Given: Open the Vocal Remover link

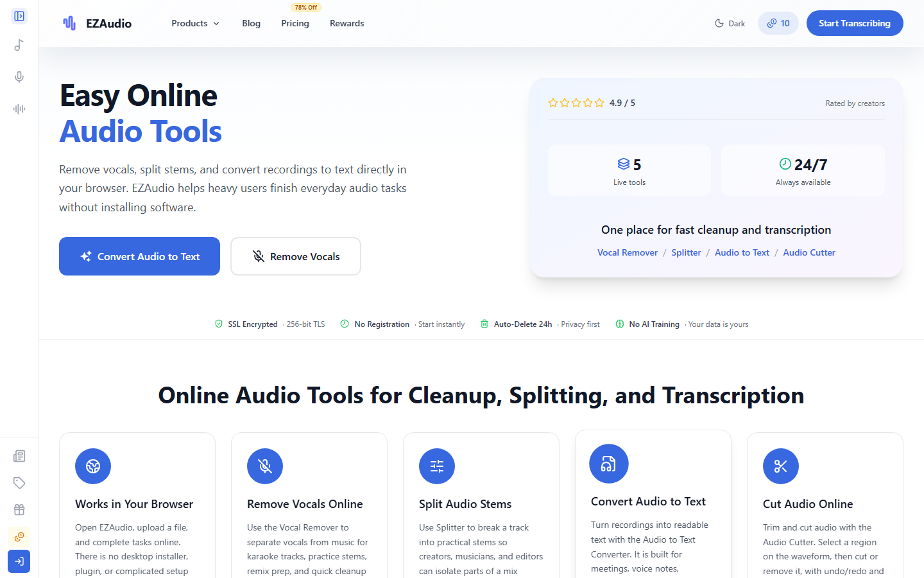Looking at the screenshot, I should tap(628, 252).
